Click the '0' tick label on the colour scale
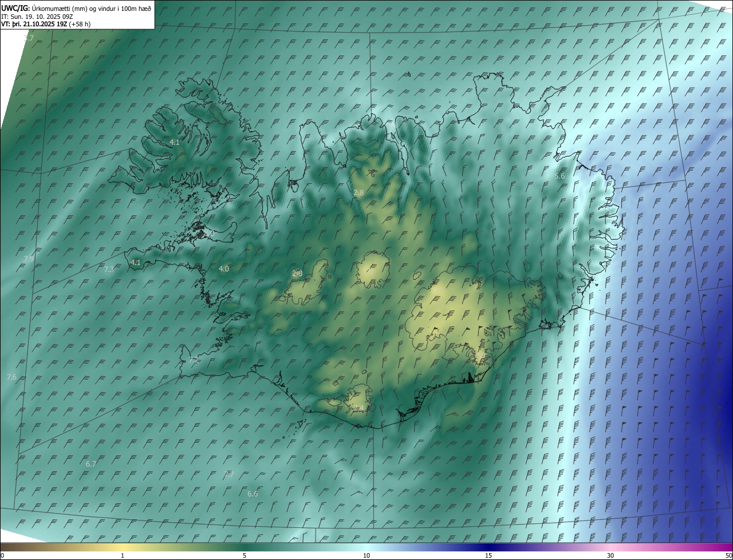Image resolution: width=733 pixels, height=560 pixels. 2,556
